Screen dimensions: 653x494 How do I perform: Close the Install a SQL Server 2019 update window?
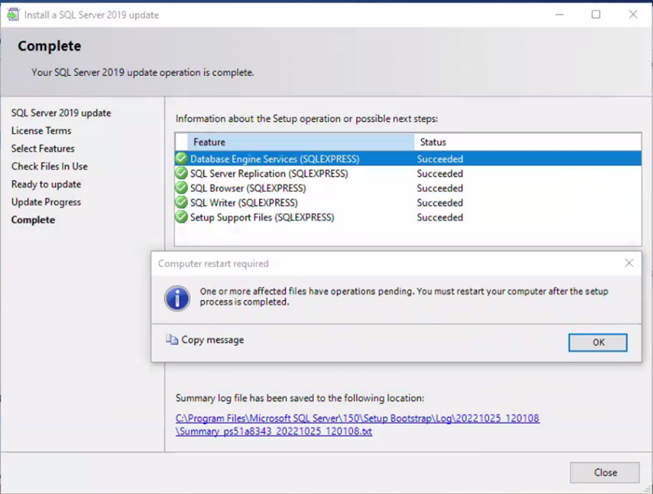pyautogui.click(x=633, y=15)
